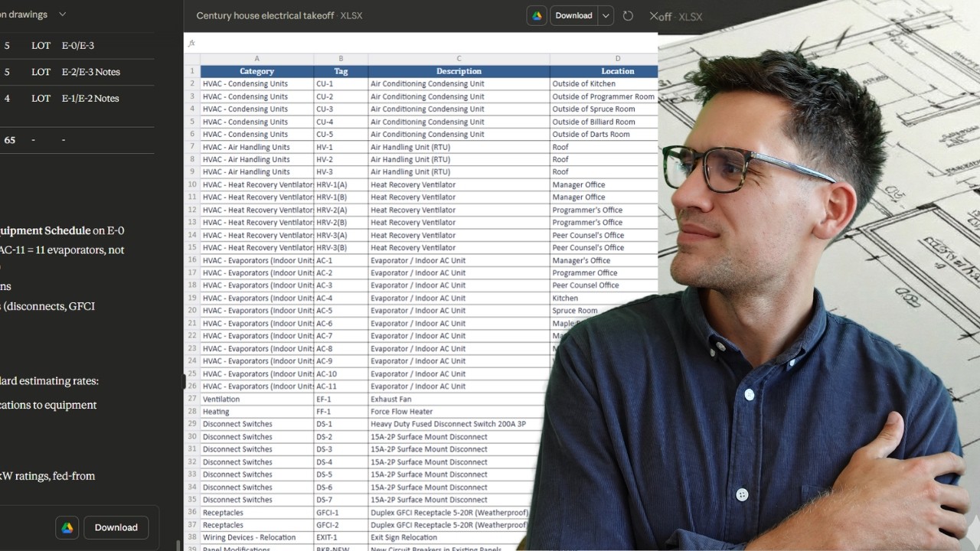Viewport: 980px width, 551px height.
Task: Select column A header
Action: coord(256,59)
